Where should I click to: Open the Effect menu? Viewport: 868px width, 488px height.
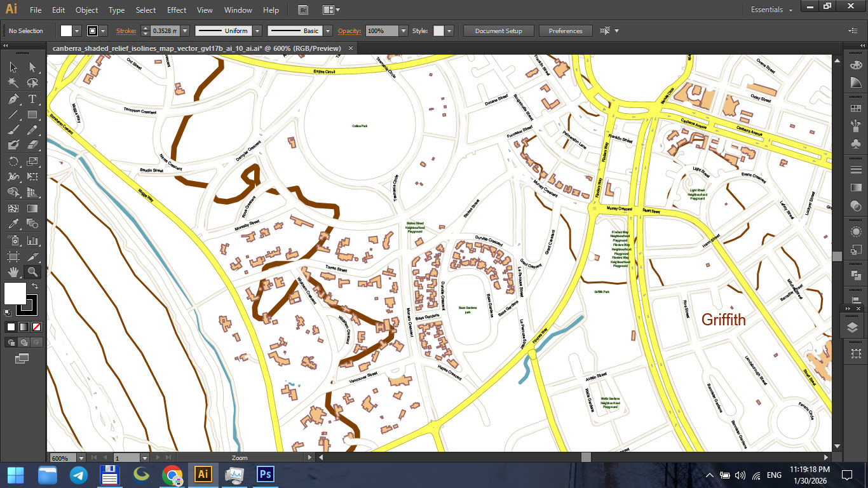(x=176, y=10)
